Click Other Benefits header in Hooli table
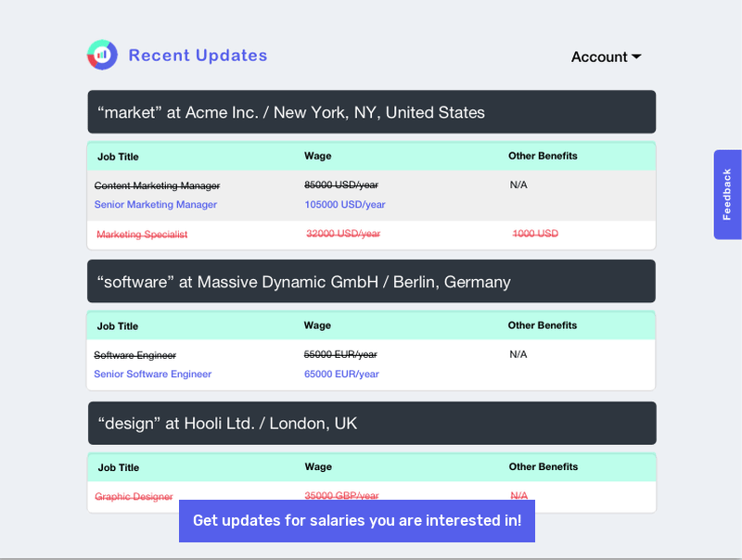Screen dimensions: 742x560 click(544, 467)
